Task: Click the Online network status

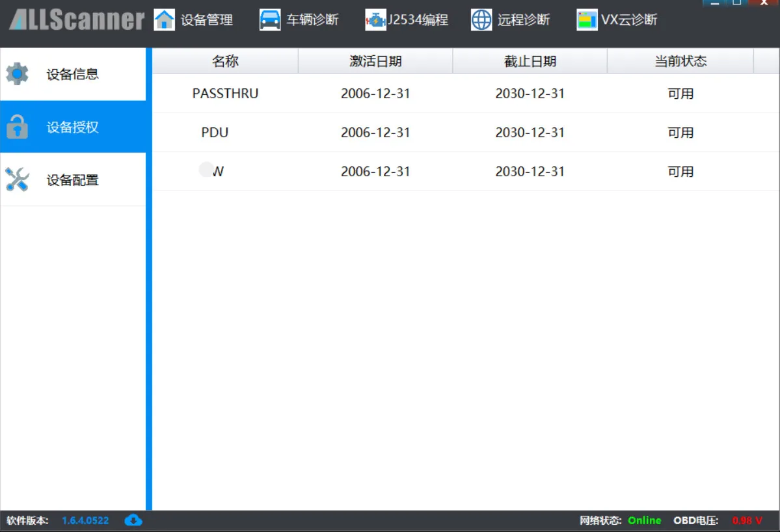Action: [644, 520]
